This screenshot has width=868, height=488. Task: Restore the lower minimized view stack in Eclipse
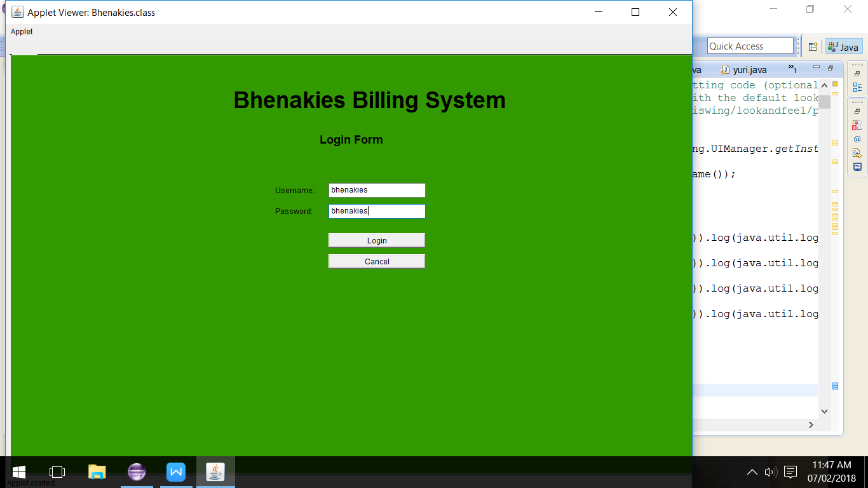[x=857, y=111]
